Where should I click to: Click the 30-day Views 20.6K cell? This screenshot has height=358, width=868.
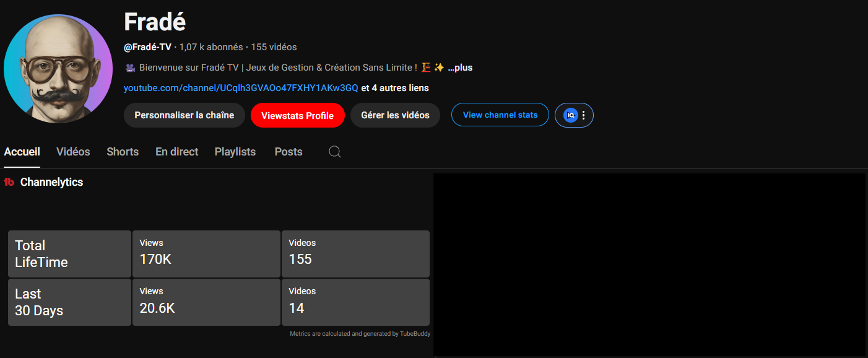[x=206, y=302]
